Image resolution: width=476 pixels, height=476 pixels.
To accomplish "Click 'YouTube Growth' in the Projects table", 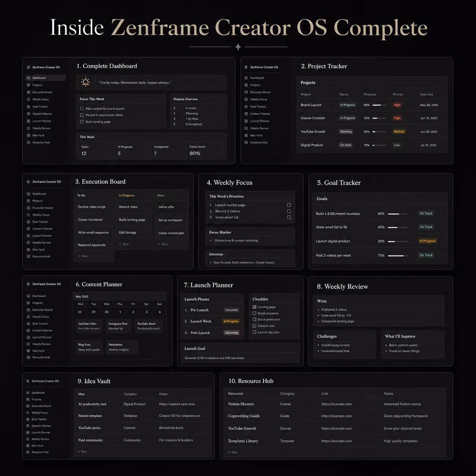I will [x=313, y=132].
